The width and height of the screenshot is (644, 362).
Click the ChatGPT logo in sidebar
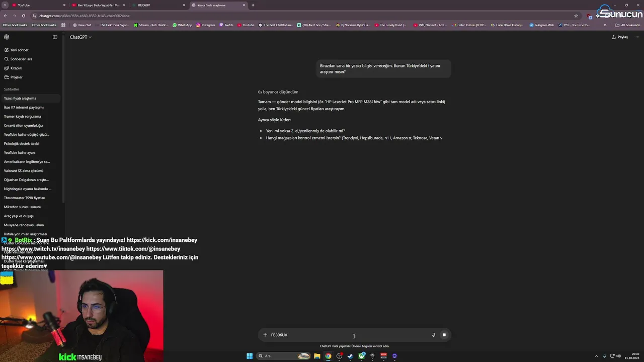[7, 37]
